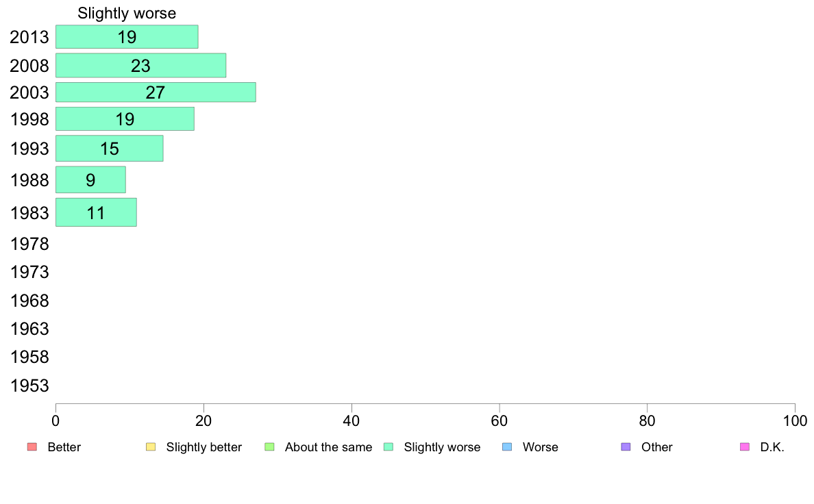The width and height of the screenshot is (814, 504).
Task: Select the 2013 bar showing 19
Action: 127,37
